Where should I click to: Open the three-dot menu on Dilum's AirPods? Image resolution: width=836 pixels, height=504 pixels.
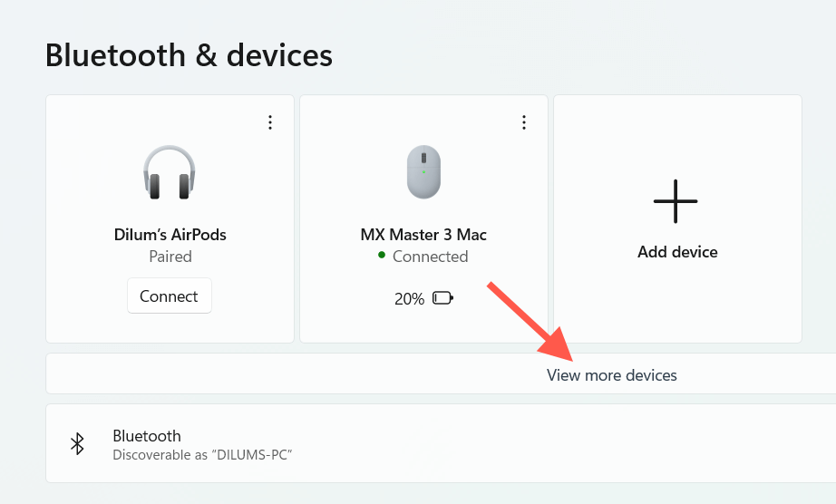point(270,122)
